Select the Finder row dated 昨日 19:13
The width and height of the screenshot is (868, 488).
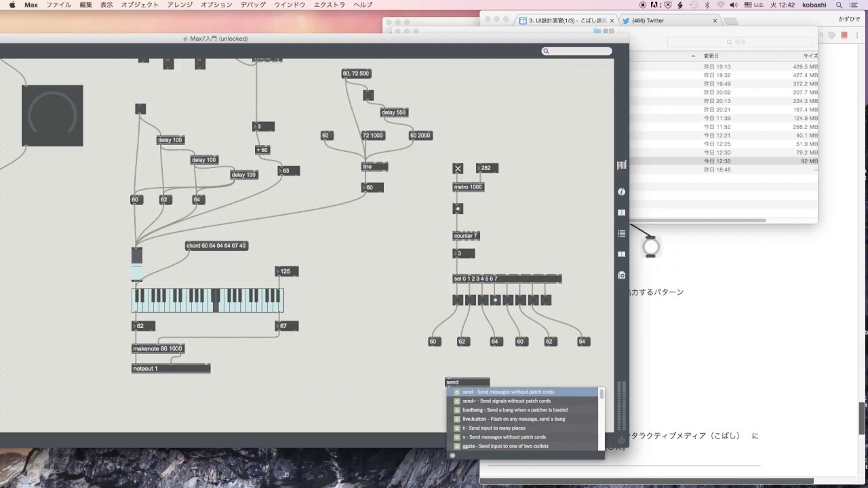[724, 66]
